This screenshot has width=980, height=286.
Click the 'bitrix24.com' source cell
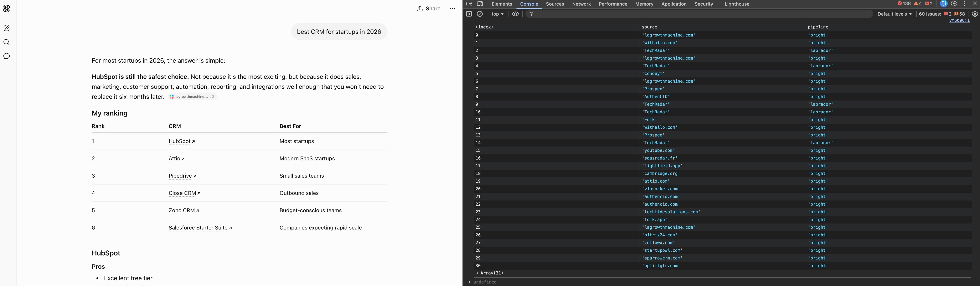point(723,235)
